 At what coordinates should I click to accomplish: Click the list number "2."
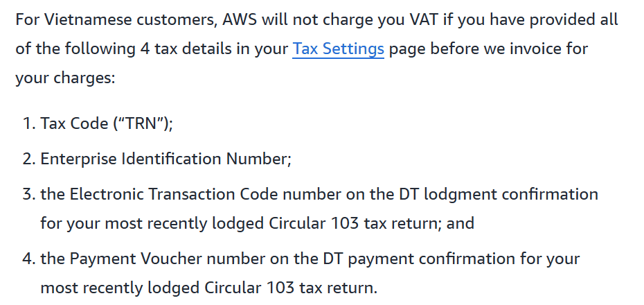coord(28,159)
